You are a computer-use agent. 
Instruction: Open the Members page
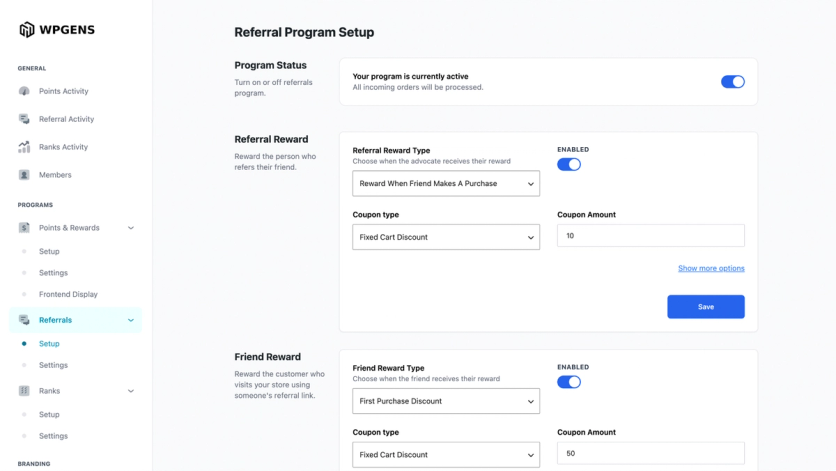coord(55,175)
